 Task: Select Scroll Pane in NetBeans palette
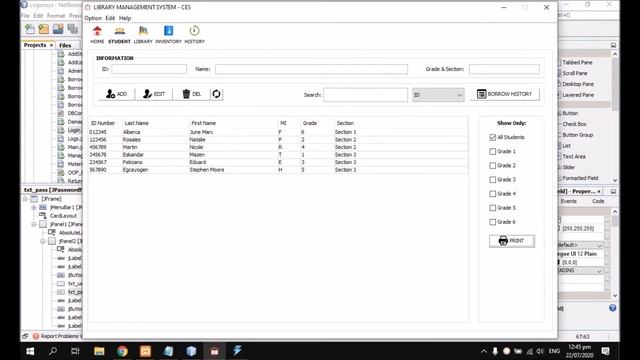575,73
